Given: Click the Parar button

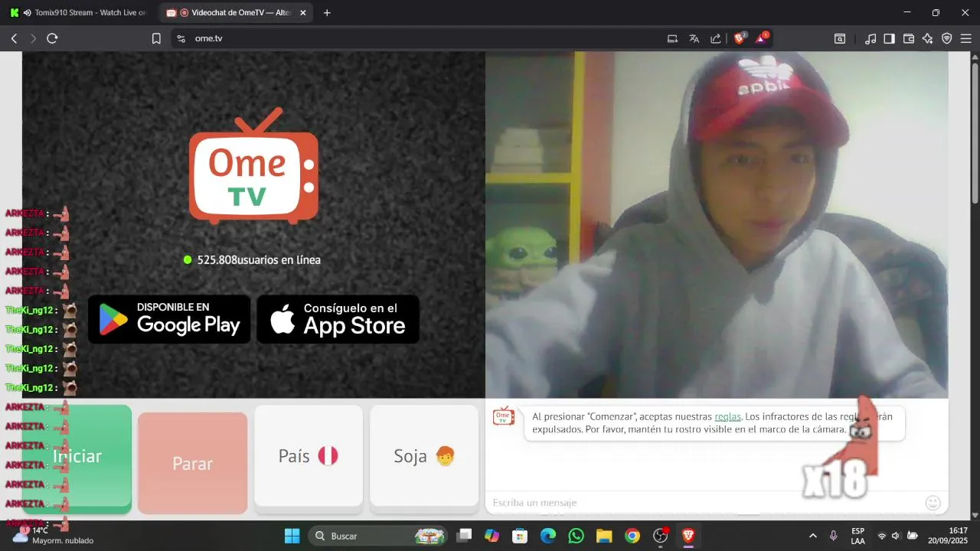Looking at the screenshot, I should [x=192, y=463].
